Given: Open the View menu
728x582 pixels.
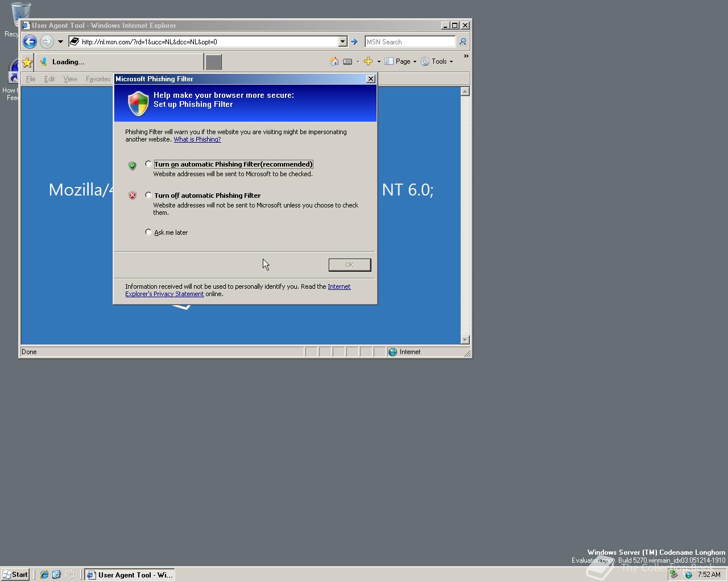Looking at the screenshot, I should pyautogui.click(x=70, y=79).
